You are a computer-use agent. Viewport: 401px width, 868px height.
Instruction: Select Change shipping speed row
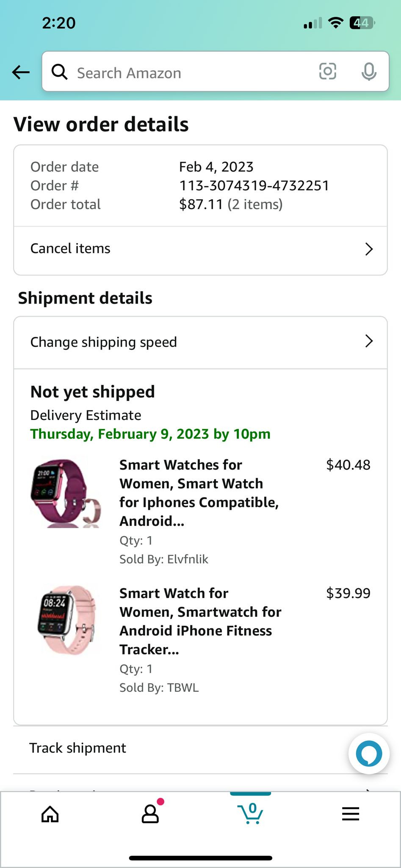[x=104, y=342]
